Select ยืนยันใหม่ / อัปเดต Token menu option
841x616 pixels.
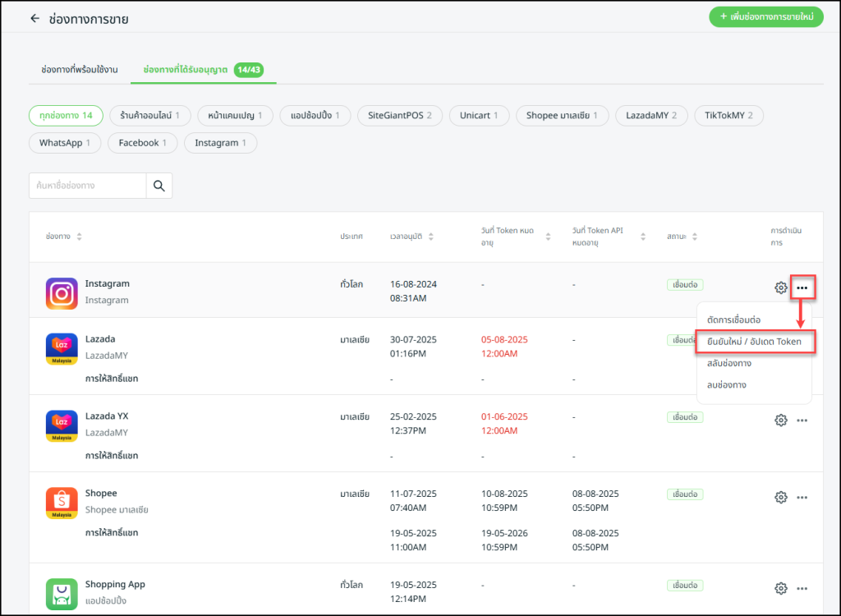coord(754,341)
